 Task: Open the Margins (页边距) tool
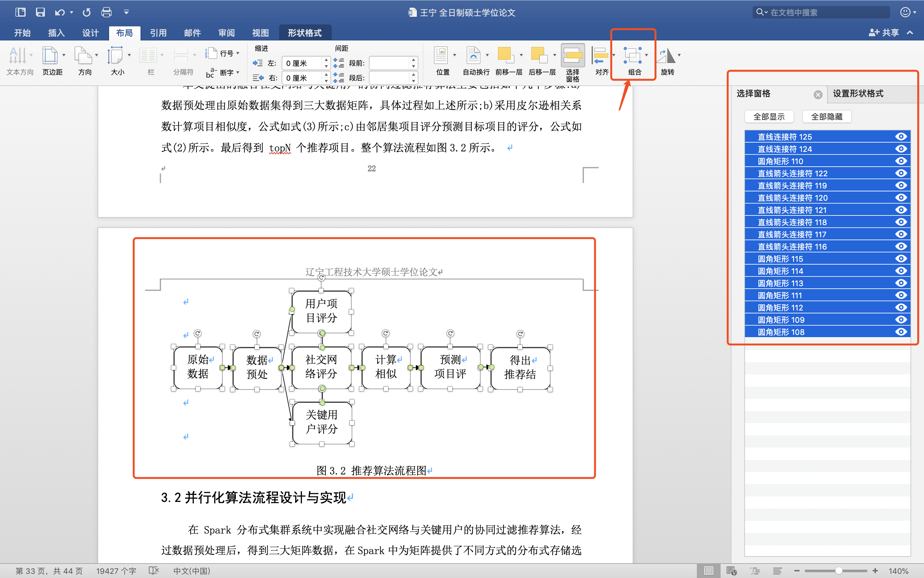pos(52,61)
